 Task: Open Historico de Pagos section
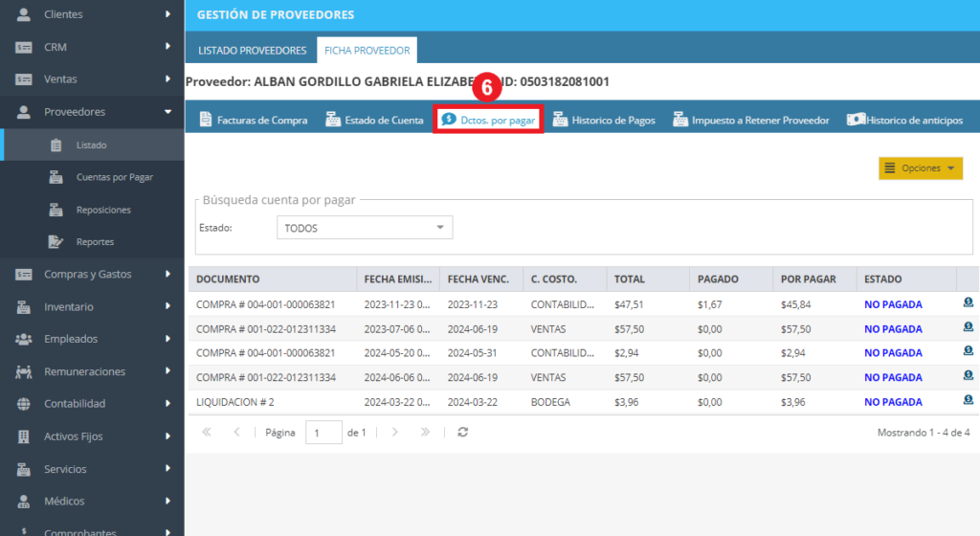point(604,120)
